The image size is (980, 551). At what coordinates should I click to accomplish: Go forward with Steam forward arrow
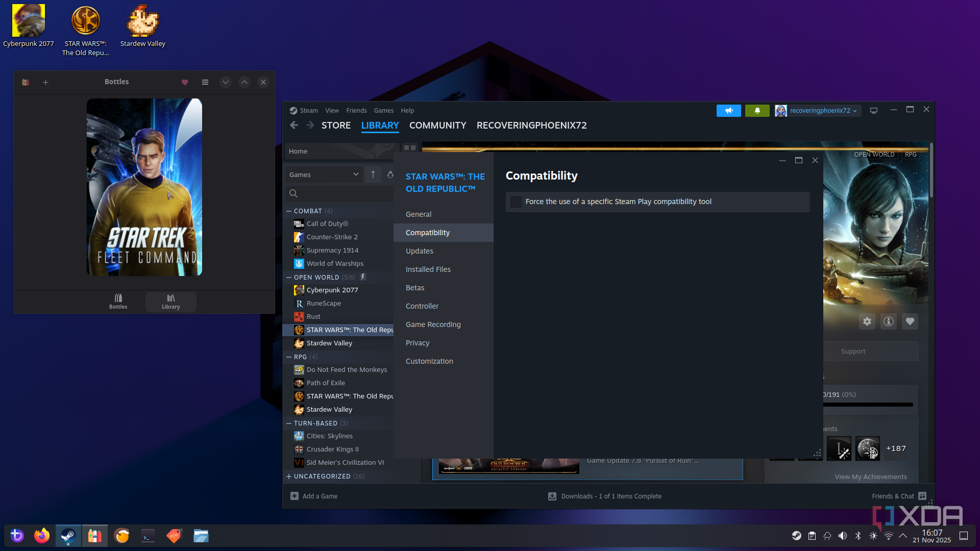[310, 125]
